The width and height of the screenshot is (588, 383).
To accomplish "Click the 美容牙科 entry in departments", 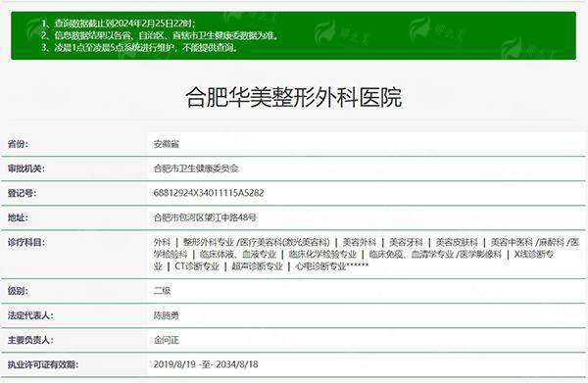I will click(x=406, y=243).
